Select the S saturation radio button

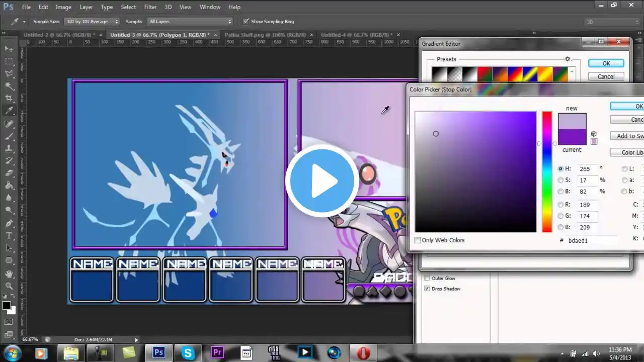pyautogui.click(x=560, y=180)
